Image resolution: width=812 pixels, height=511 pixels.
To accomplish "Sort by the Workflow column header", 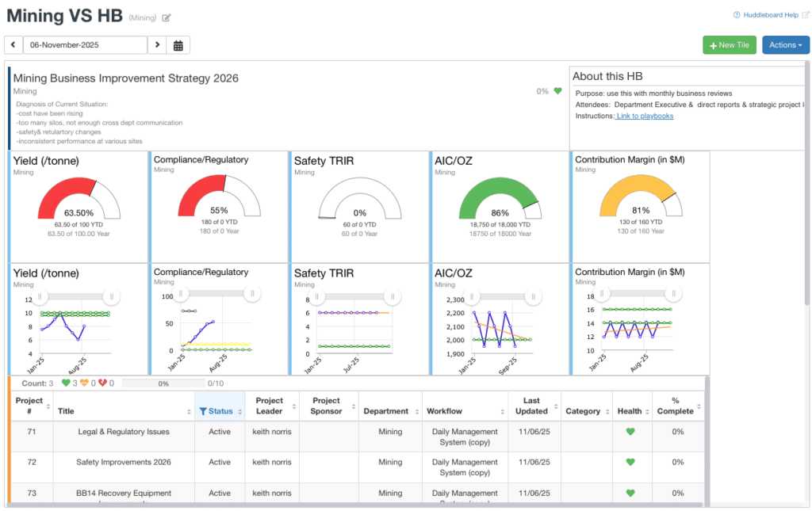I will pos(444,411).
